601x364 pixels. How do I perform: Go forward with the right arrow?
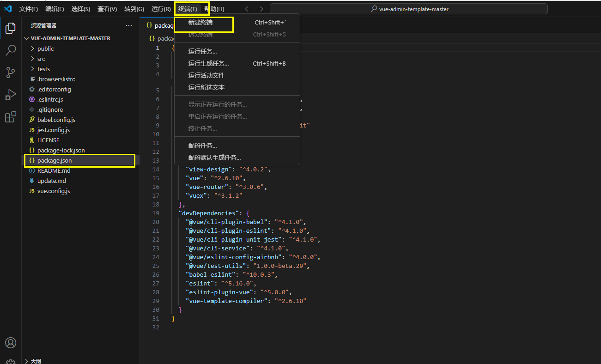[260, 9]
